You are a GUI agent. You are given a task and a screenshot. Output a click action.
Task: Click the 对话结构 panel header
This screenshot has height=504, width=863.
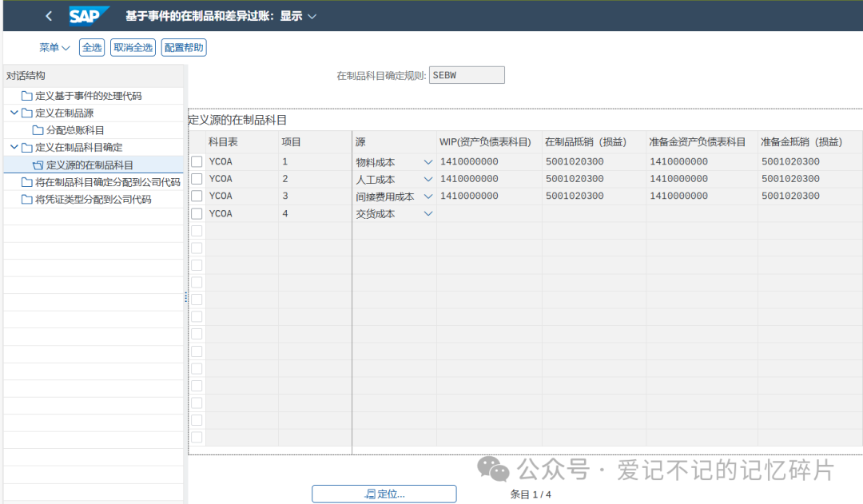[x=93, y=76]
